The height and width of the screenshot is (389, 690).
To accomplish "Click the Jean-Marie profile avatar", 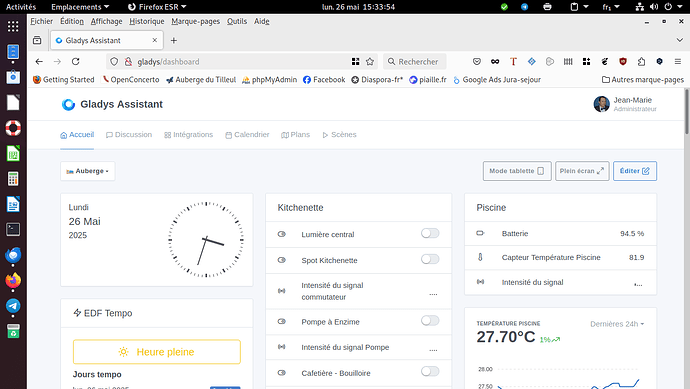I will 602,104.
